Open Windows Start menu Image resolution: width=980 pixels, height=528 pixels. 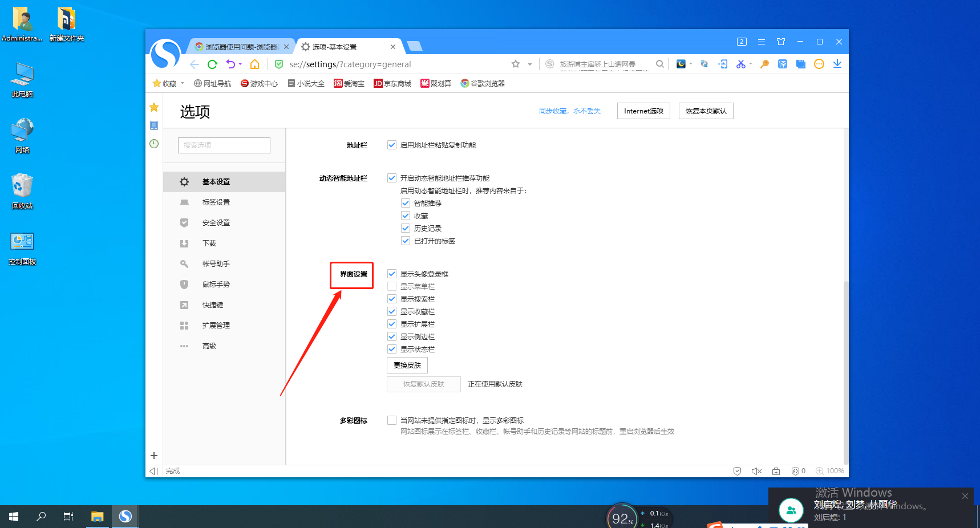click(x=14, y=517)
